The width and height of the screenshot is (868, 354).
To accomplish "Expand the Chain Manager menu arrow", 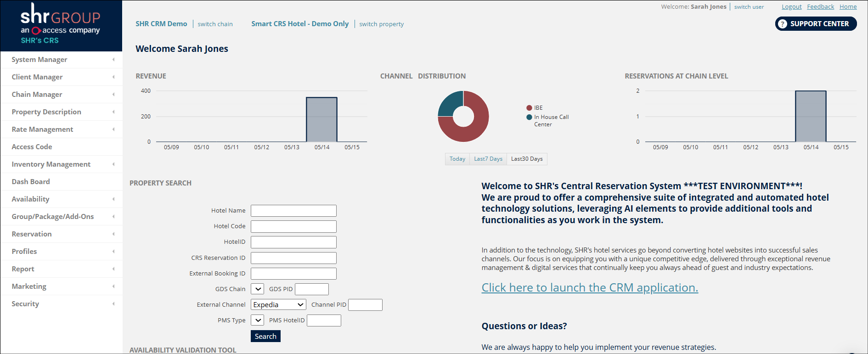I will point(113,95).
